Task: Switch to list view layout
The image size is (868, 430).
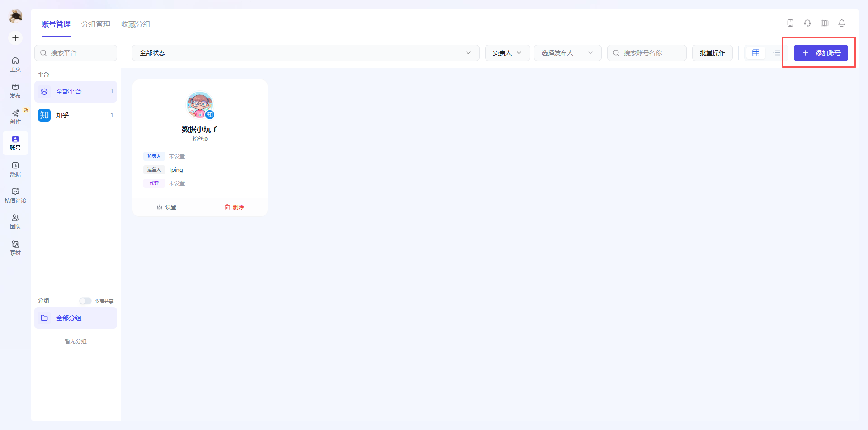Action: (x=776, y=53)
